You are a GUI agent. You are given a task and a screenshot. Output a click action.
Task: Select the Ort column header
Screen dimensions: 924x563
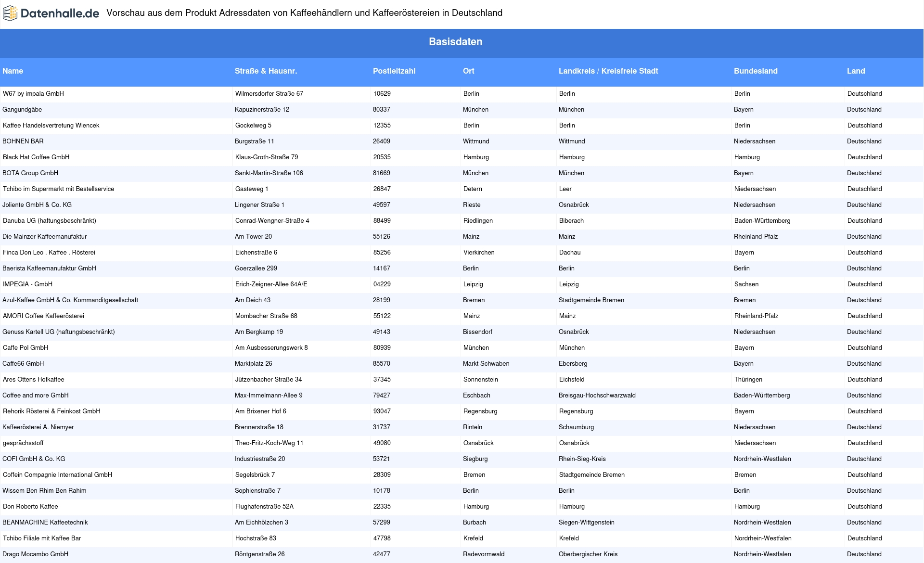point(468,71)
